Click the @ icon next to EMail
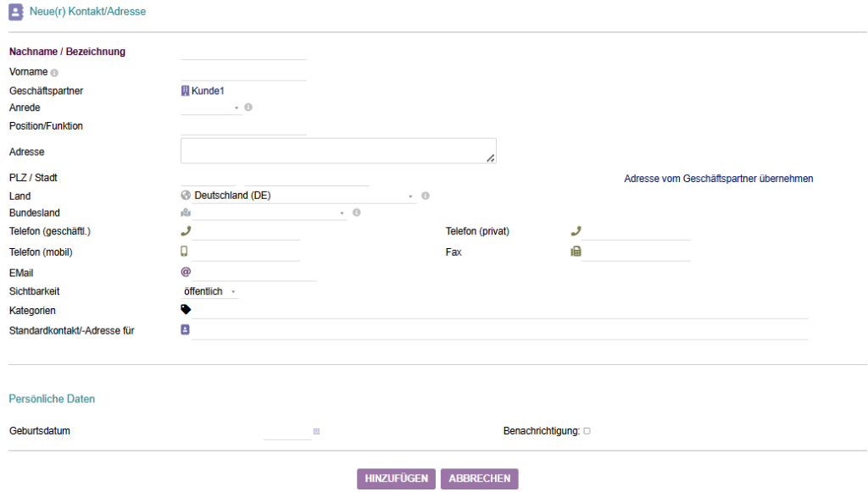The width and height of the screenshot is (868, 492). click(x=186, y=272)
